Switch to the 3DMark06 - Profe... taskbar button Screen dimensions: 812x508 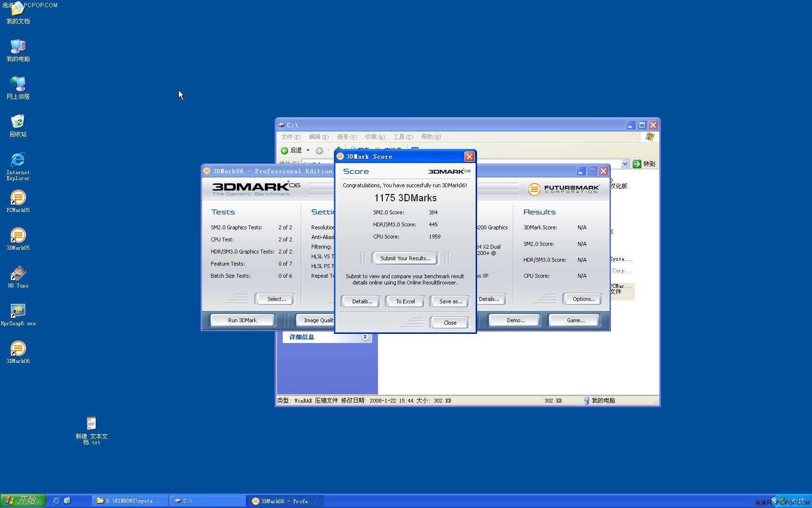click(285, 501)
